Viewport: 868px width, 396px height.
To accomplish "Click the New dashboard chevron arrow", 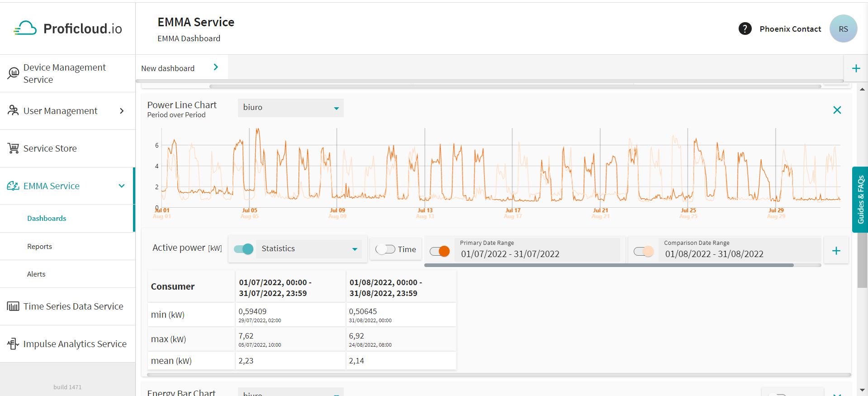I will coord(216,67).
